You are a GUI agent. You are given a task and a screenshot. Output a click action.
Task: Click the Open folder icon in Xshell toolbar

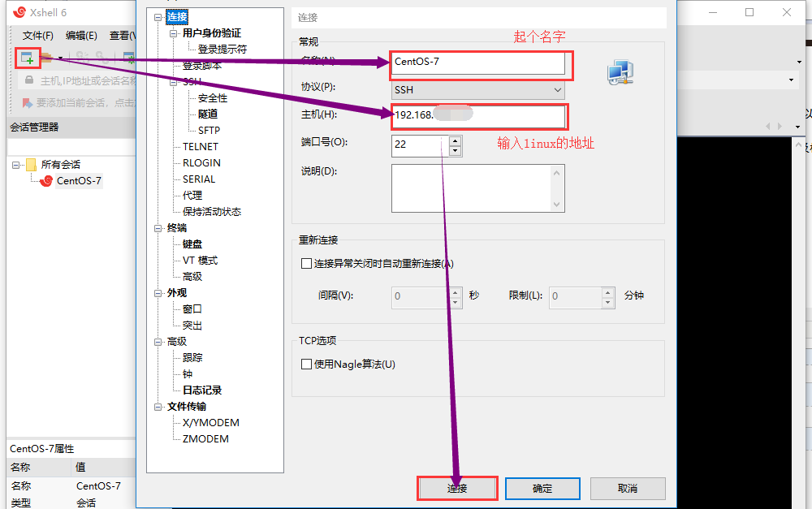pos(46,58)
